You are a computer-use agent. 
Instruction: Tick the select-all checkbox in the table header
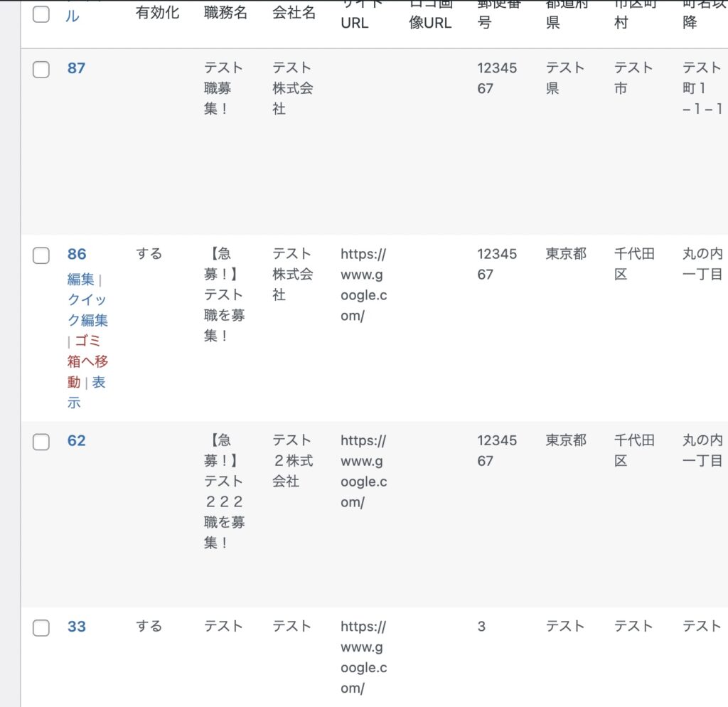point(41,14)
